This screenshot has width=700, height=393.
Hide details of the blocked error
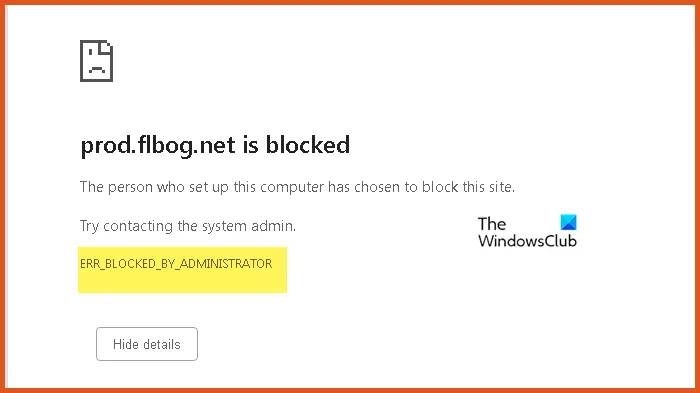click(147, 344)
